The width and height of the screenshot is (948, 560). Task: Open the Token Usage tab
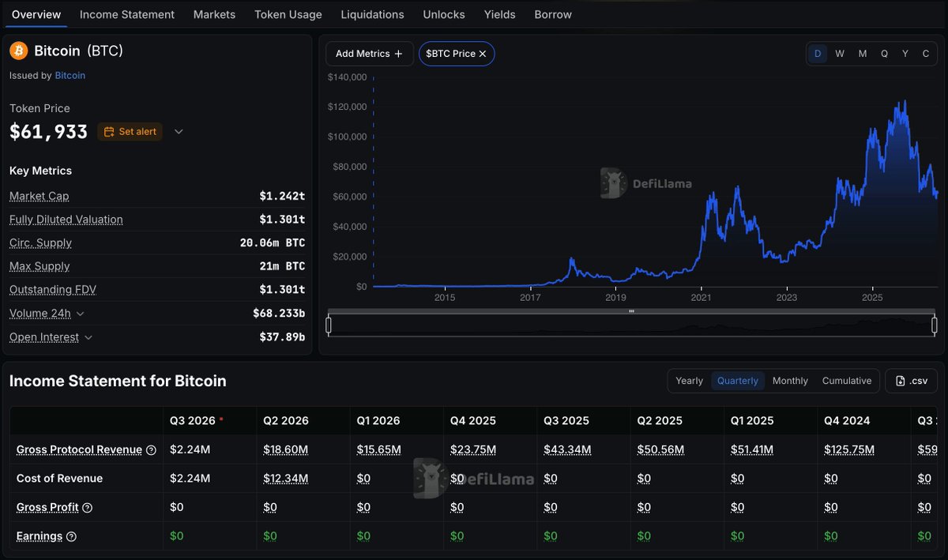coord(288,14)
